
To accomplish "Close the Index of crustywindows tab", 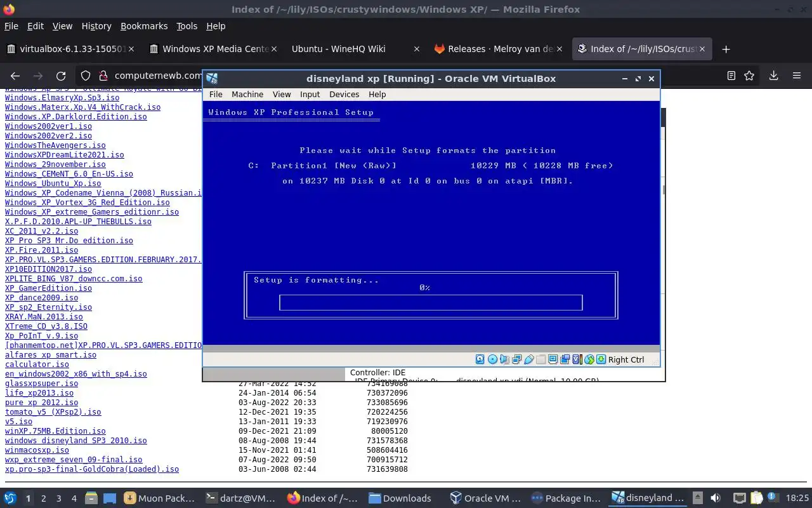I will point(703,49).
